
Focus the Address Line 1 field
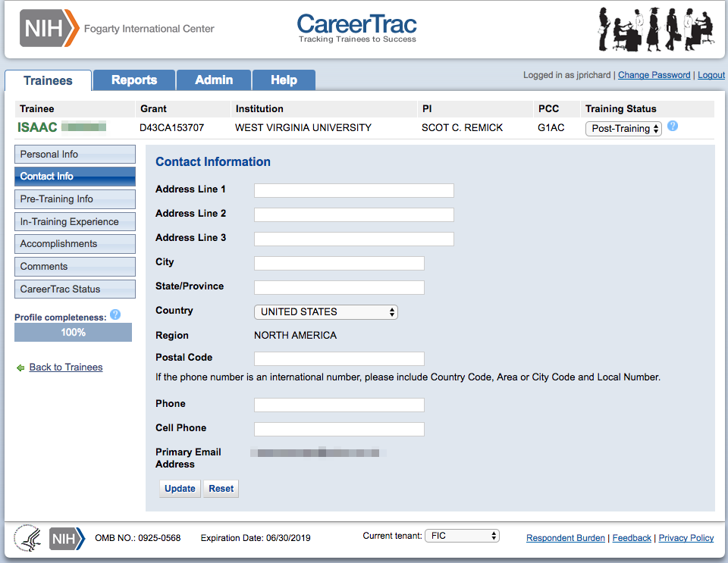click(x=354, y=191)
